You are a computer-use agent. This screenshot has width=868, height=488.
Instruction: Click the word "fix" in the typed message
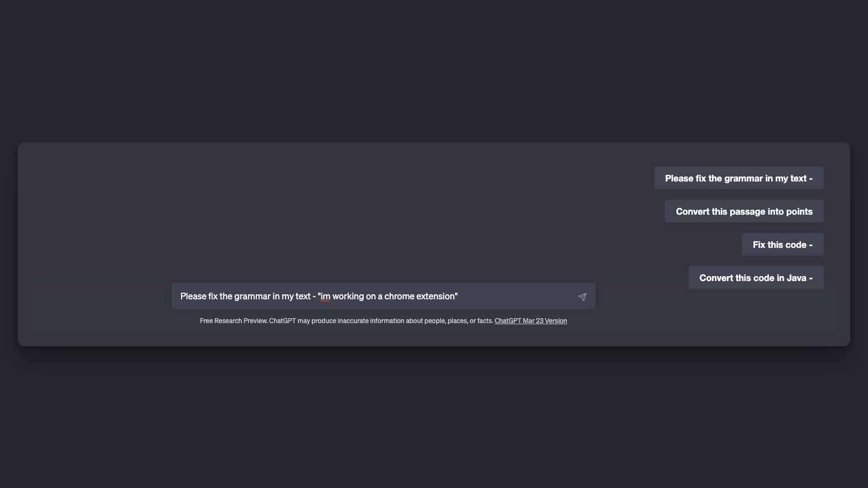pyautogui.click(x=213, y=297)
